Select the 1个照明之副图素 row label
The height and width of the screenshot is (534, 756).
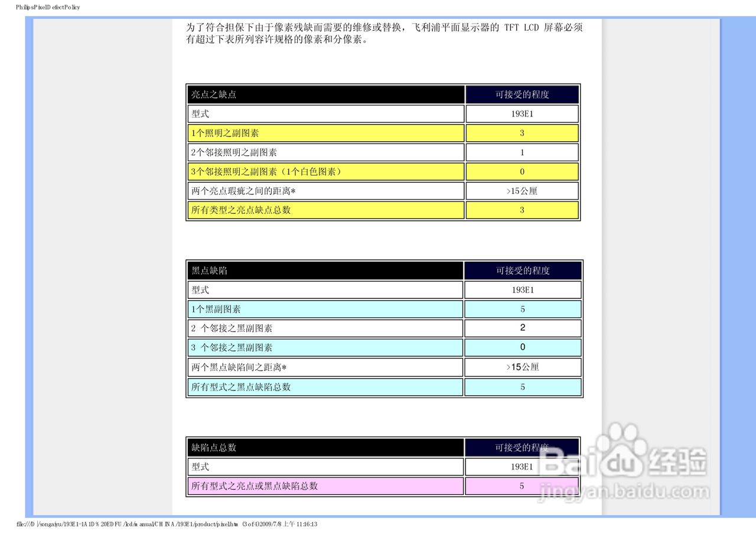[326, 133]
